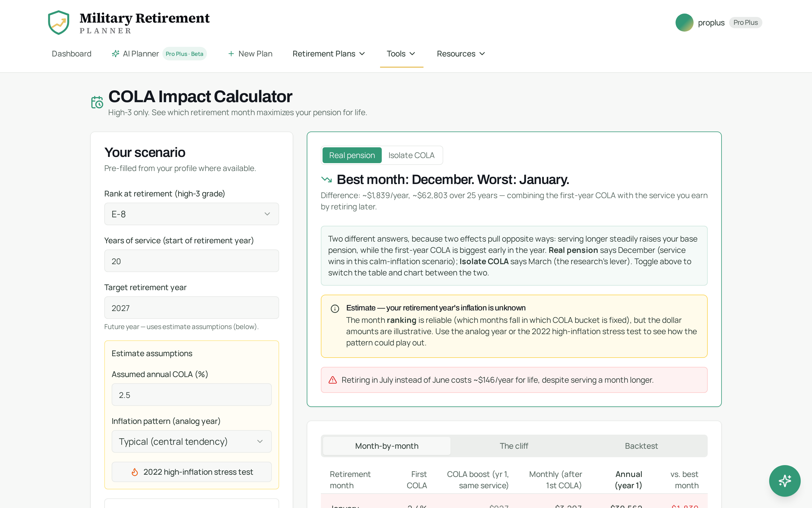Switch to the Isolate COLA view
This screenshot has height=508, width=812.
point(411,155)
